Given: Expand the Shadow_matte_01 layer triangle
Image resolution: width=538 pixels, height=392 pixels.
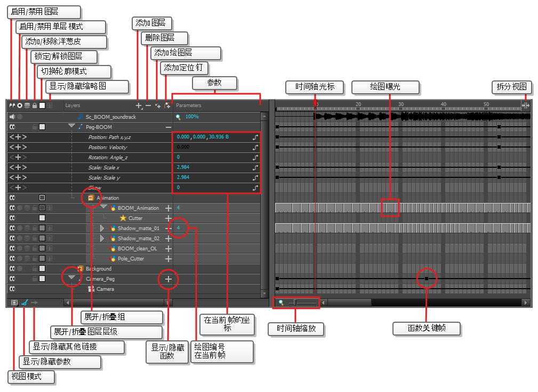Looking at the screenshot, I should 102,228.
